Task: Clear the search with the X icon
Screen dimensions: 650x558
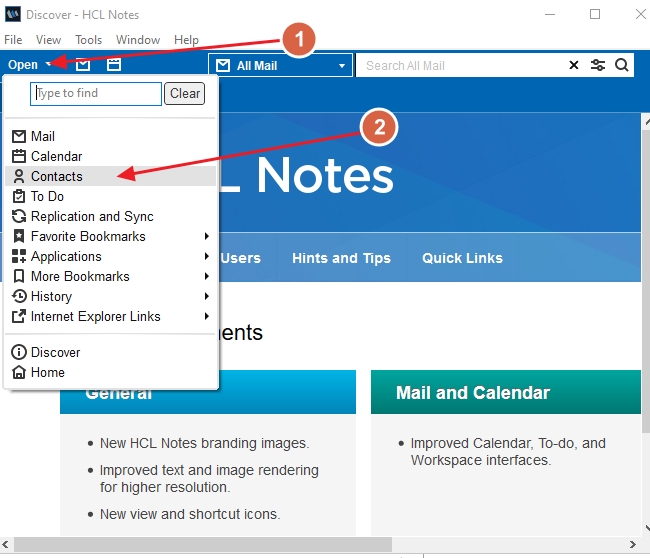Action: (x=574, y=65)
